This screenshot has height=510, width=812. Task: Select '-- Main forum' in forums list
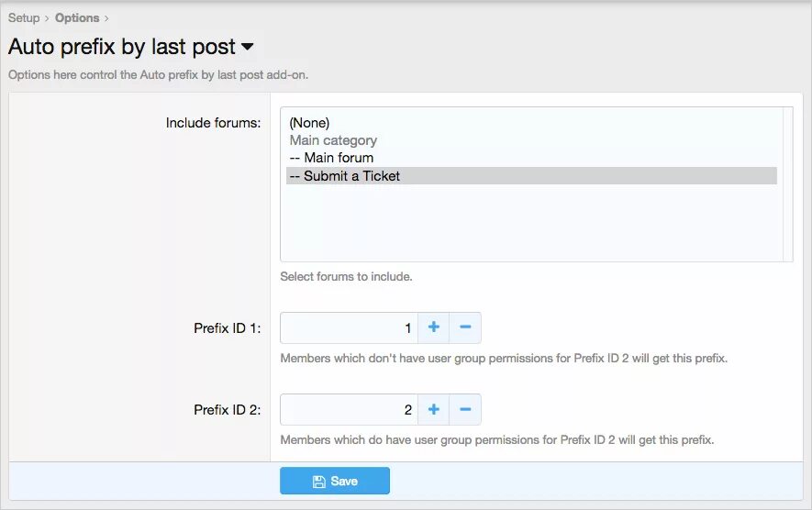point(330,158)
